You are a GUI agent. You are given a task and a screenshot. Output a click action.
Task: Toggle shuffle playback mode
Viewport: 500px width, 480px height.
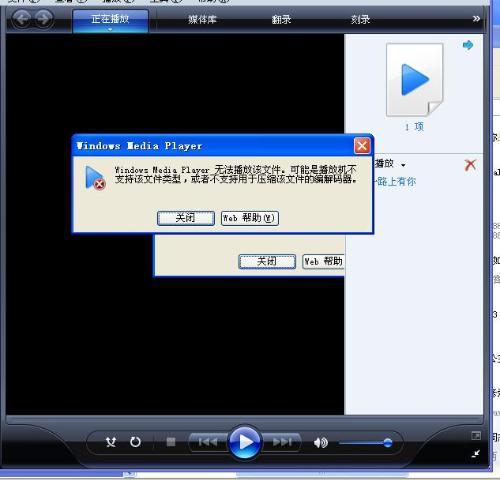[111, 442]
